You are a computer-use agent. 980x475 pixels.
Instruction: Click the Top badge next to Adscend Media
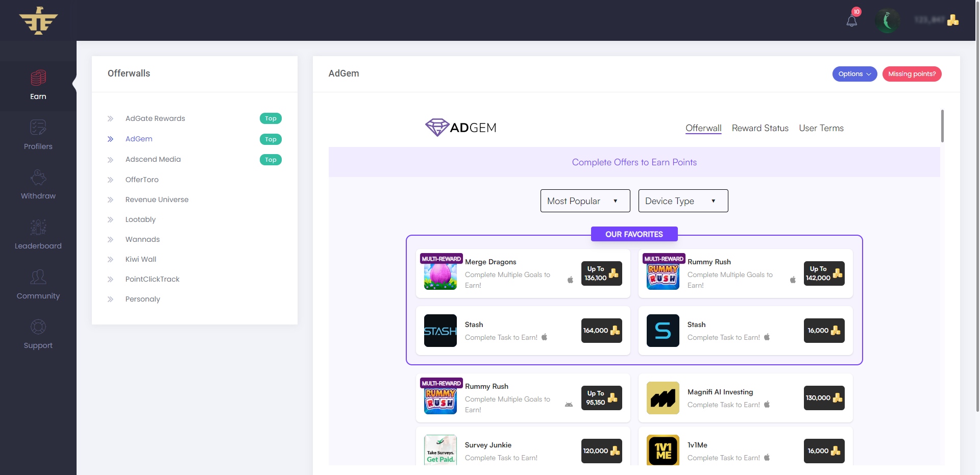[271, 160]
